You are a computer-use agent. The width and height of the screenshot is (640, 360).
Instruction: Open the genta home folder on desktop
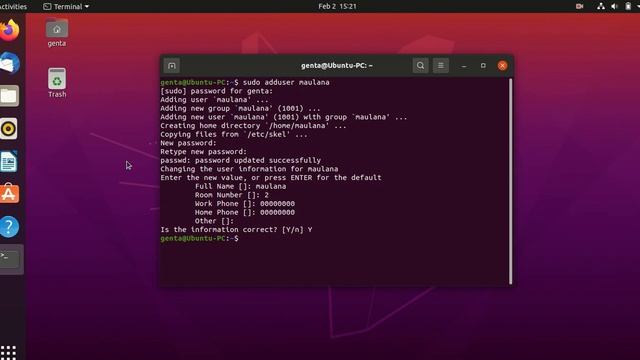(57, 33)
